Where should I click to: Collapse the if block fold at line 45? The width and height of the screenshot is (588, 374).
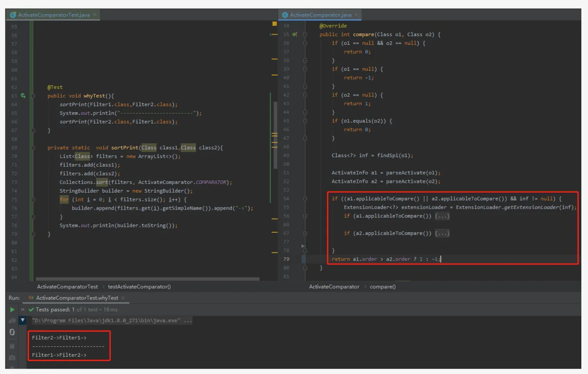click(305, 121)
